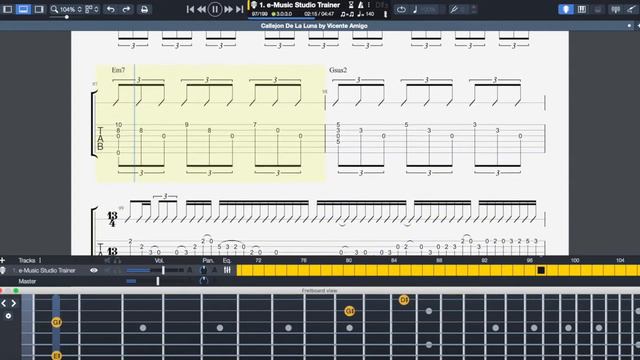640x360 pixels.
Task: Toggle the bottom global view panel
Action: coord(23,9)
